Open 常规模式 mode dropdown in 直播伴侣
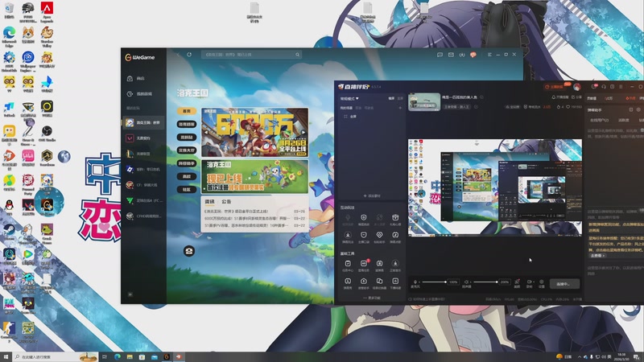This screenshot has width=644, height=362. 349,98
